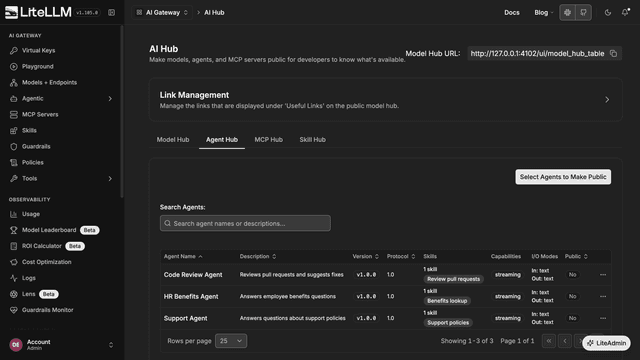The width and height of the screenshot is (640, 360).
Task: Open row actions for Support Agent
Action: tap(603, 318)
